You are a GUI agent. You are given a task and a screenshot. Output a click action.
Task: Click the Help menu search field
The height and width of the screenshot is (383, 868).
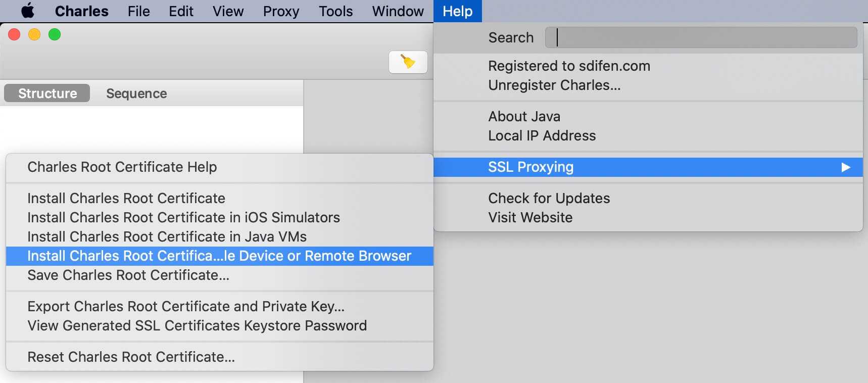coord(701,37)
